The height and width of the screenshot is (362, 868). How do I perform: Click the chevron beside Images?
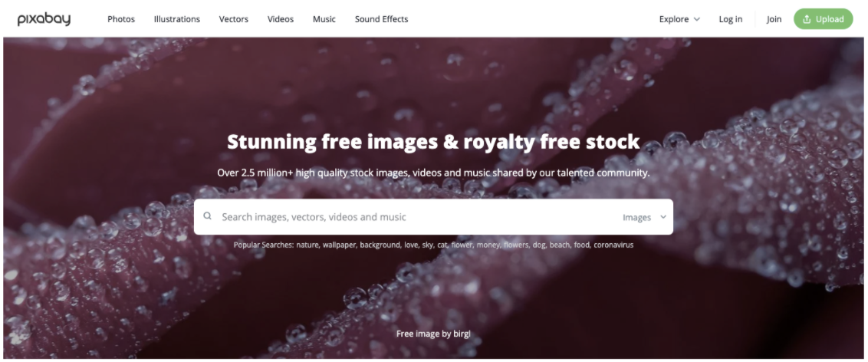pos(663,217)
